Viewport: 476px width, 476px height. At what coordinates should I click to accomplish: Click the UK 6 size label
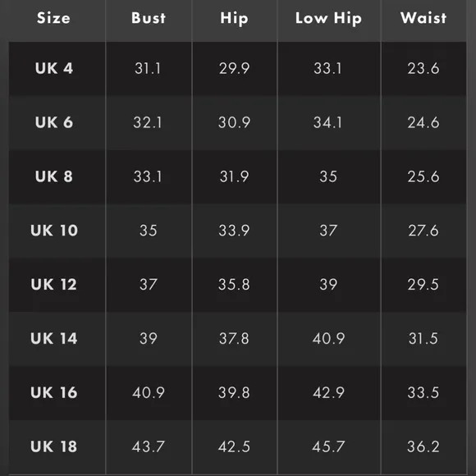coord(54,122)
